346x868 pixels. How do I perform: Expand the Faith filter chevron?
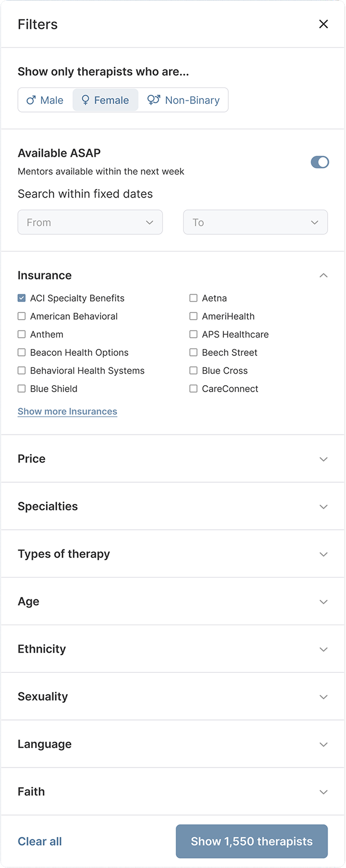(324, 792)
